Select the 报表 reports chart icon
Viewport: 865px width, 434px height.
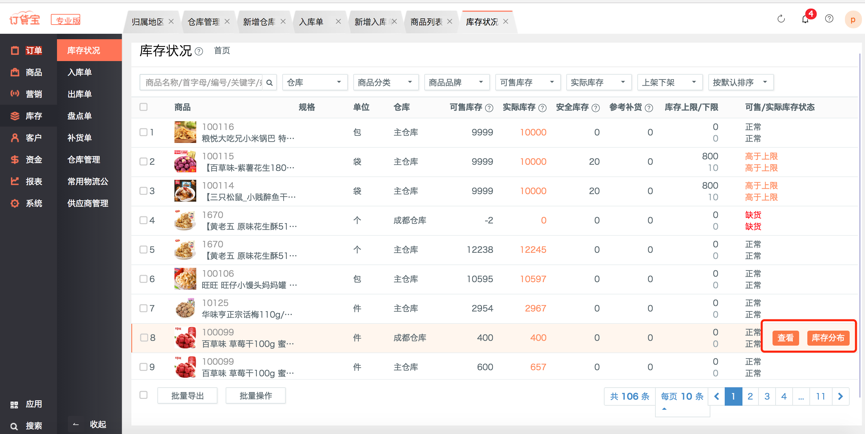coord(15,182)
